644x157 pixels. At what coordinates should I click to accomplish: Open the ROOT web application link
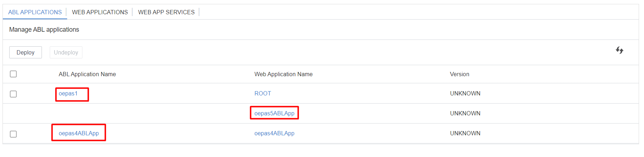coord(263,94)
